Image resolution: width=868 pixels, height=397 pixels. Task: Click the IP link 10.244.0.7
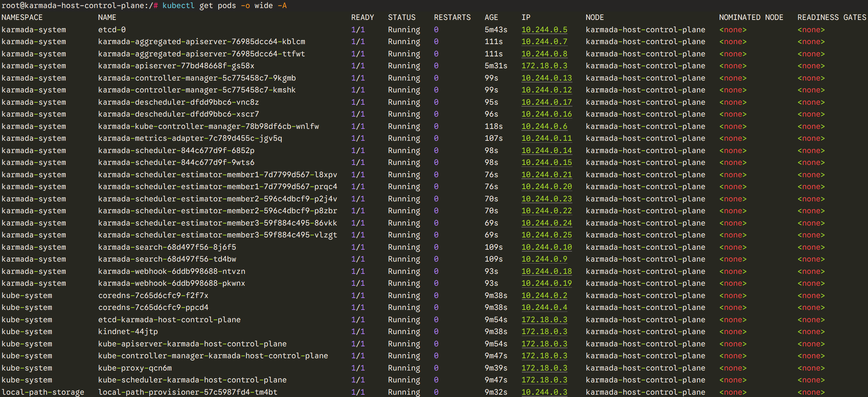544,41
